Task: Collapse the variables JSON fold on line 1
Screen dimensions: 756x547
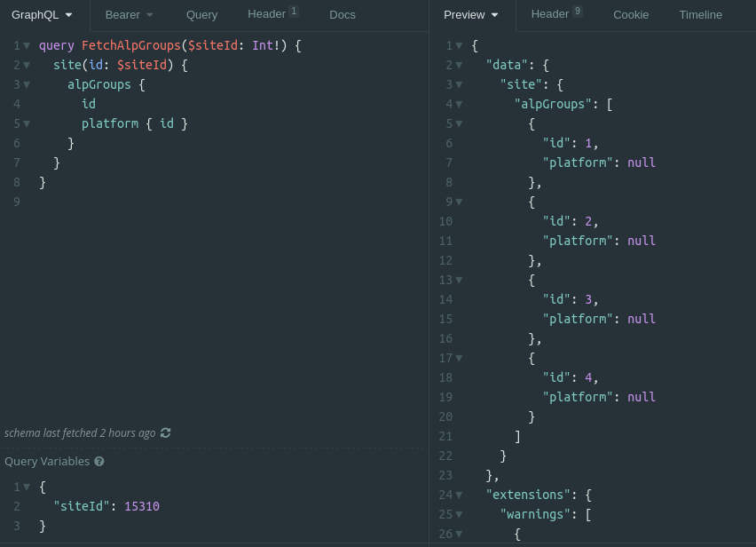Action: tap(27, 488)
